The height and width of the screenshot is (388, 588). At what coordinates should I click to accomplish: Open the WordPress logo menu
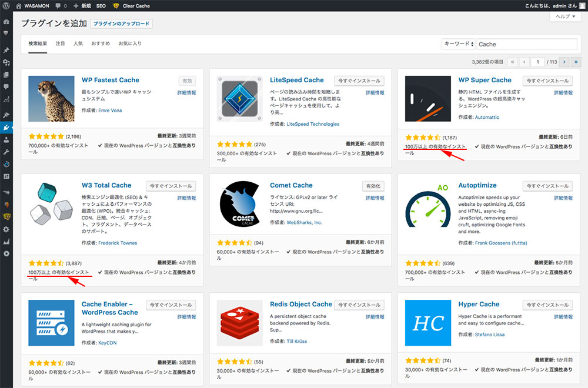6,6
